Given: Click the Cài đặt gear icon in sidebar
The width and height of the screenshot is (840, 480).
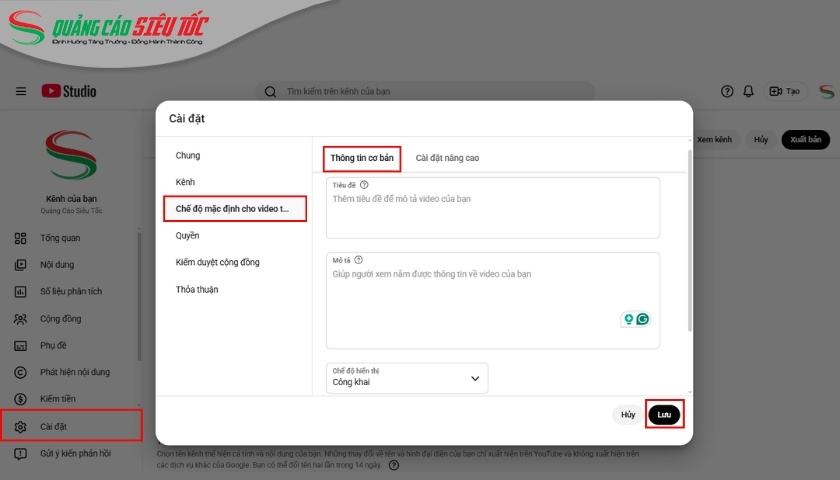Looking at the screenshot, I should (20, 427).
